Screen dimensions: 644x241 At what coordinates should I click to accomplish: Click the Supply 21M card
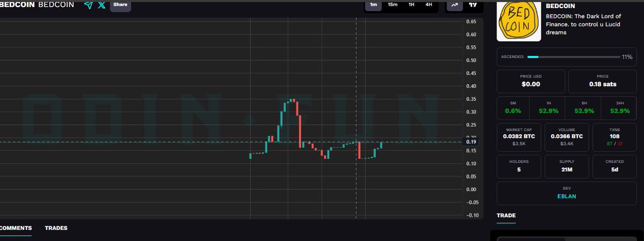[x=566, y=166]
